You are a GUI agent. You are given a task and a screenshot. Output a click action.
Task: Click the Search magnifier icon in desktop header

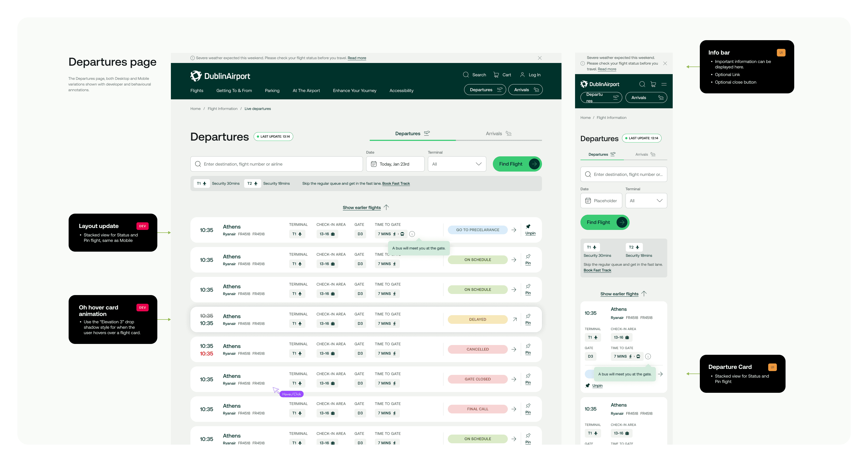tap(466, 75)
